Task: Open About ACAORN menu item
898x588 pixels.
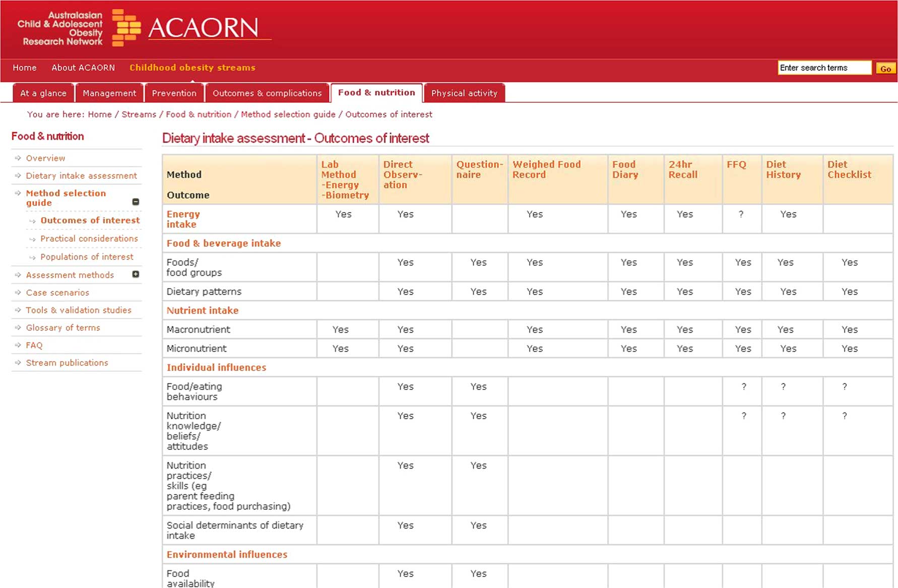Action: pyautogui.click(x=83, y=68)
